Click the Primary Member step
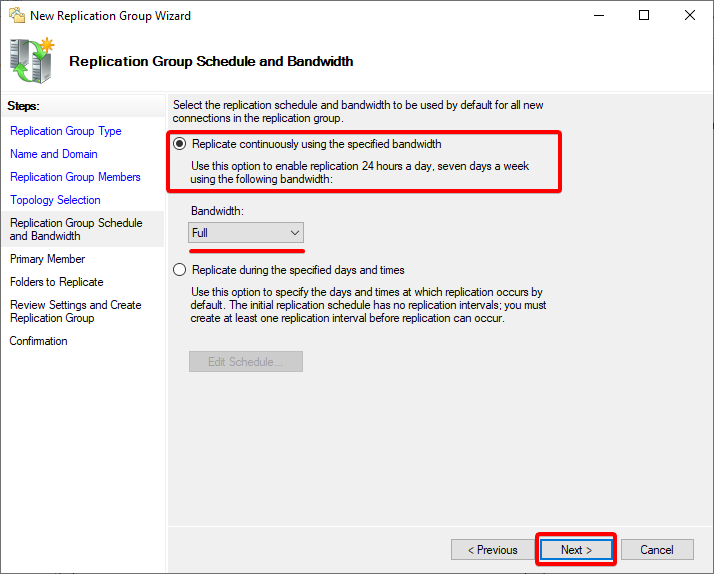The height and width of the screenshot is (574, 714). click(x=47, y=259)
